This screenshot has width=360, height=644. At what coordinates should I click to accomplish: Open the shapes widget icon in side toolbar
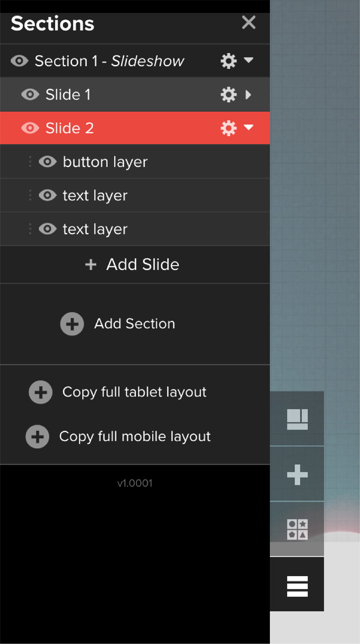coord(297,529)
